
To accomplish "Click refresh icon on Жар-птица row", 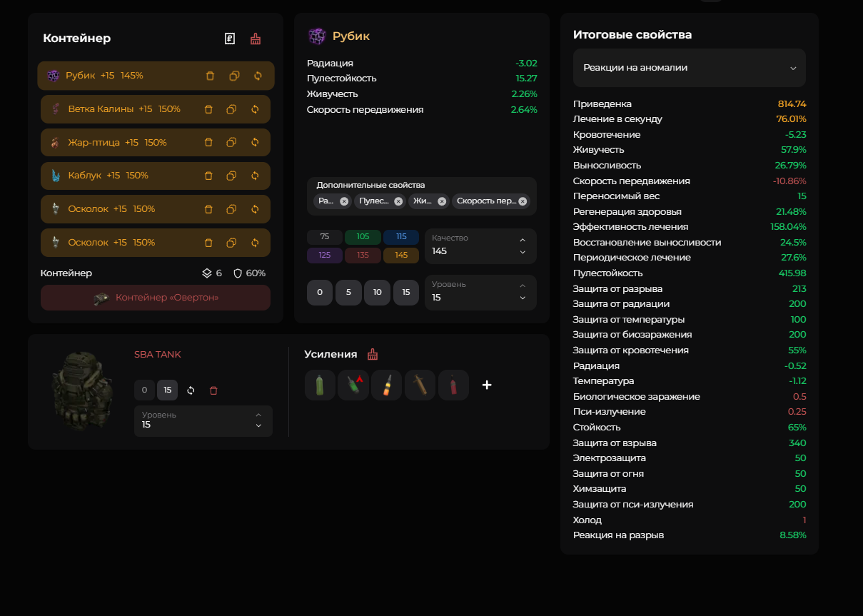I will click(255, 143).
